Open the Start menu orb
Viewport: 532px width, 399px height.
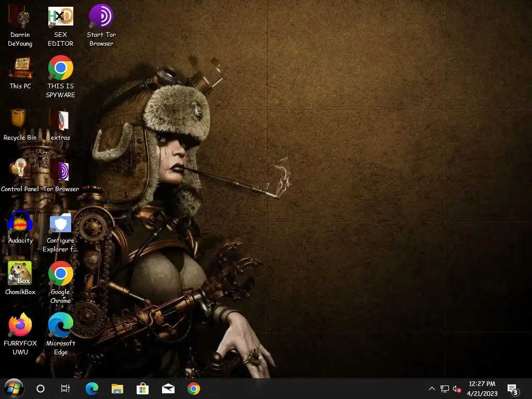tap(14, 389)
